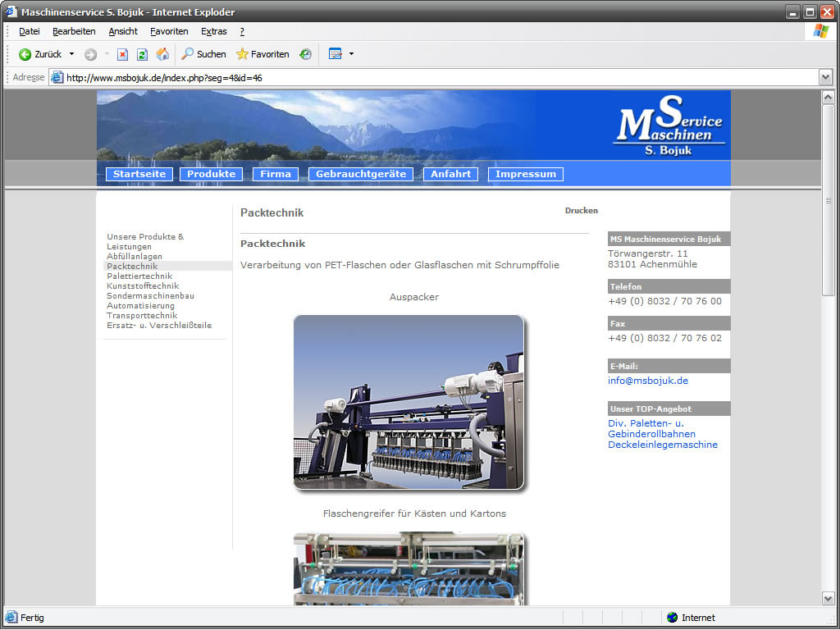
Task: Open the Bearbeiten menu
Action: coord(74,32)
